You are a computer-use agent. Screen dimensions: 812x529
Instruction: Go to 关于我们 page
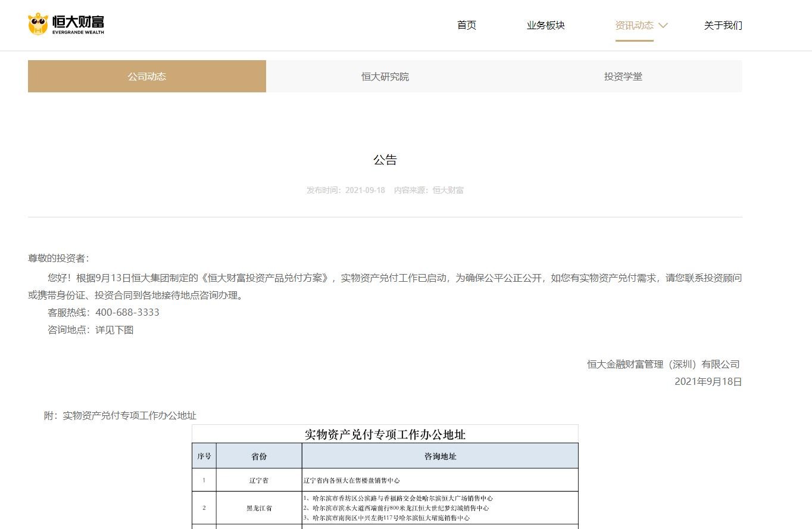click(723, 25)
